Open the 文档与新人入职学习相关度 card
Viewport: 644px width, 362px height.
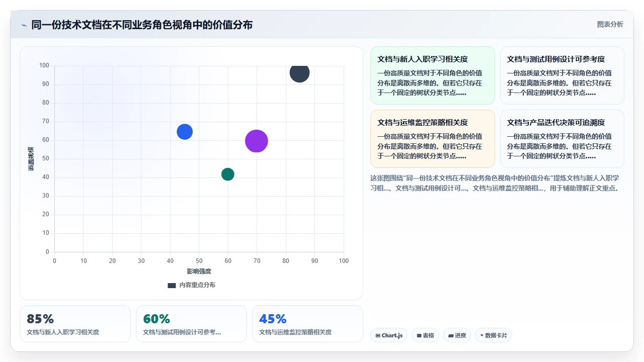pyautogui.click(x=433, y=75)
